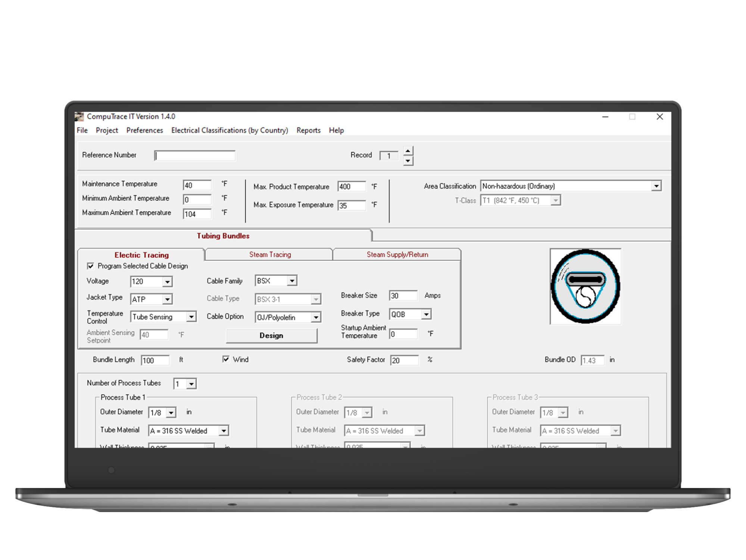Screen dimensions: 746x560
Task: Click the 'Bundle OD' label
Action: click(560, 360)
